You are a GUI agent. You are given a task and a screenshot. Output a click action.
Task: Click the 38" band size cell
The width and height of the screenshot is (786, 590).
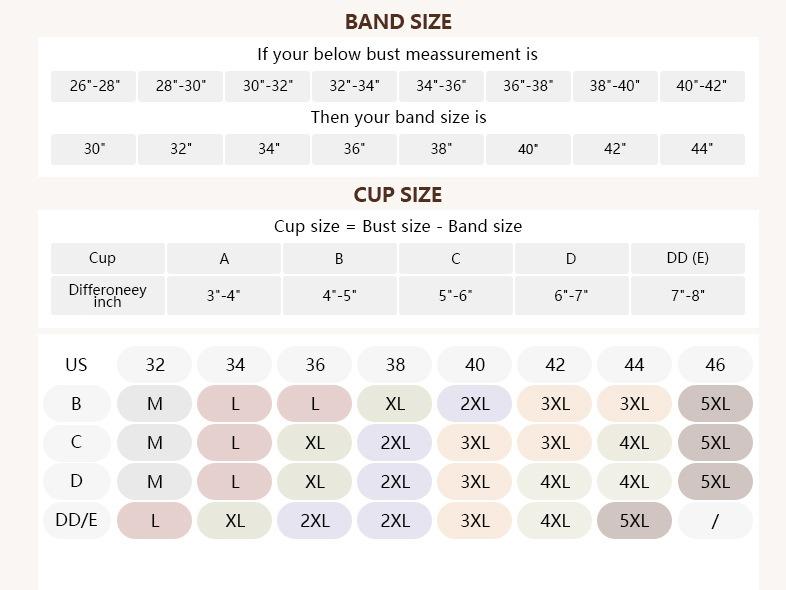pos(441,149)
